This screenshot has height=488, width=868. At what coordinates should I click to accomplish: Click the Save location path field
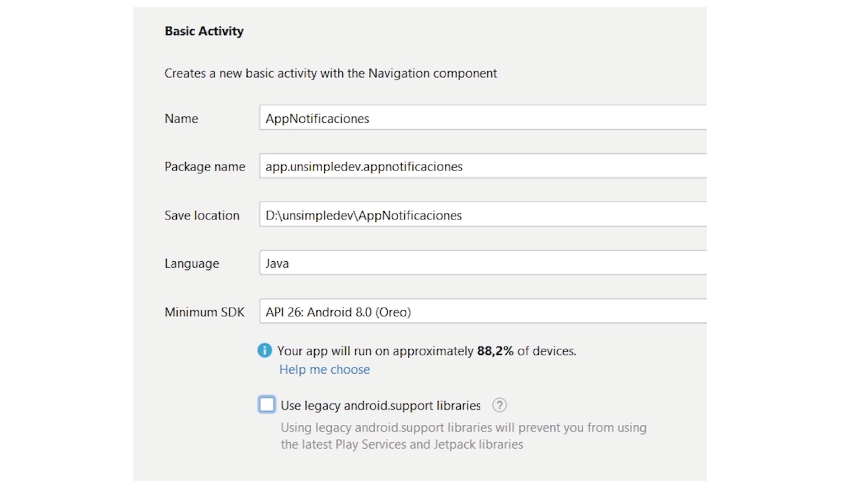click(x=482, y=215)
